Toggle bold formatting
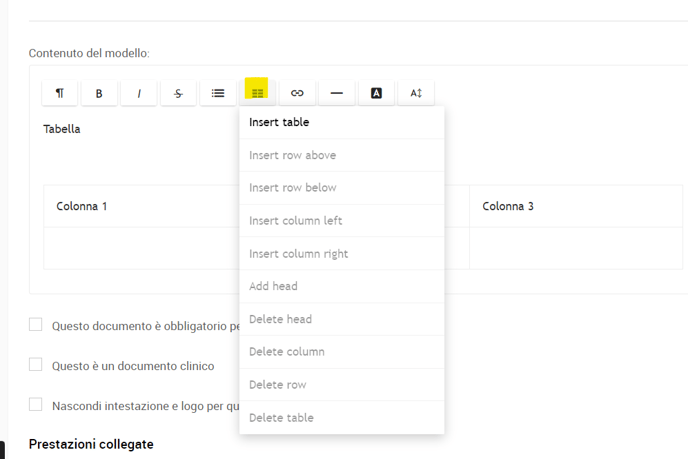The height and width of the screenshot is (459, 688). 99,93
